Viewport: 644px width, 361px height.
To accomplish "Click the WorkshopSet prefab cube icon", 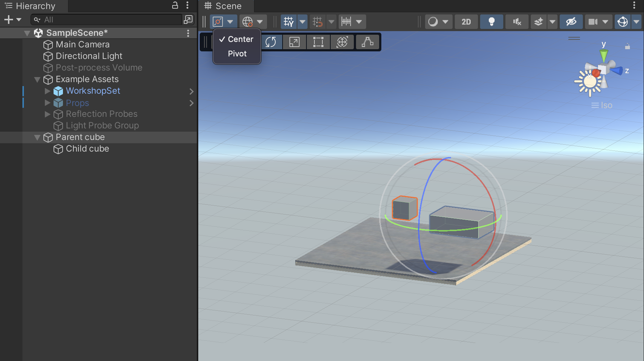I will pos(58,91).
